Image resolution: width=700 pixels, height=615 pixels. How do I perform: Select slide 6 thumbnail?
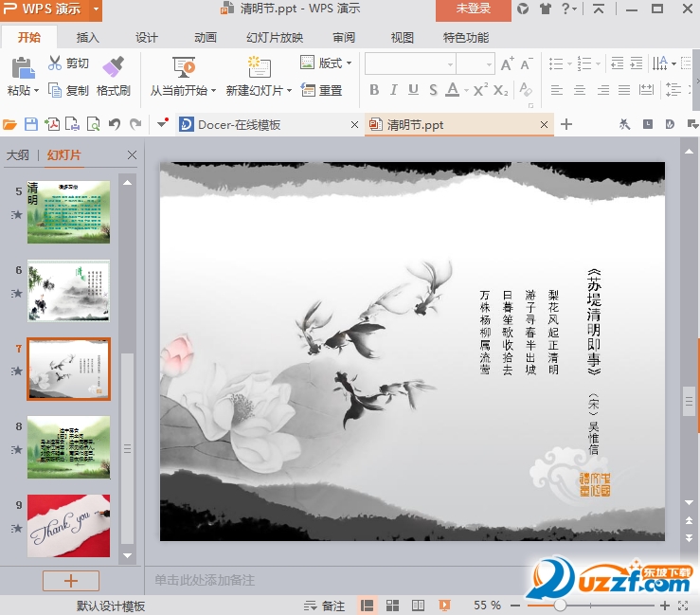click(68, 291)
